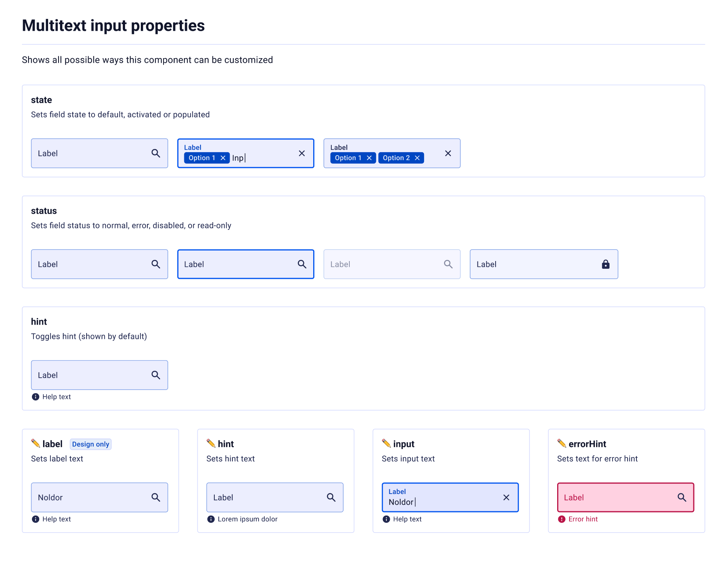
Task: Remove the Option 2 chip
Action: click(x=417, y=158)
